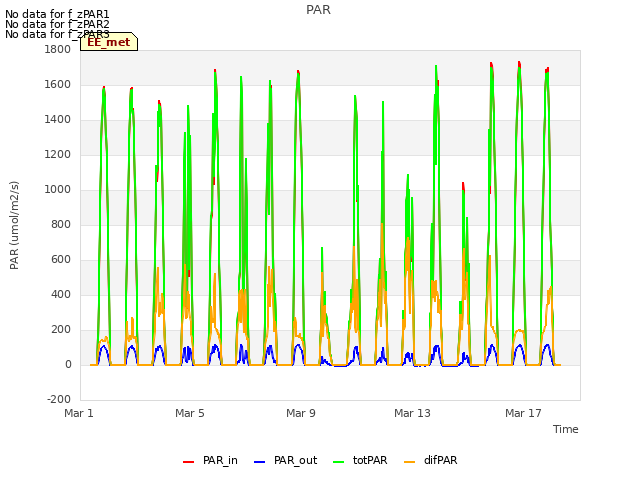Viewport: 640px width, 480px height.
Task: Click the Mar 13 x-axis label
Action: click(412, 413)
